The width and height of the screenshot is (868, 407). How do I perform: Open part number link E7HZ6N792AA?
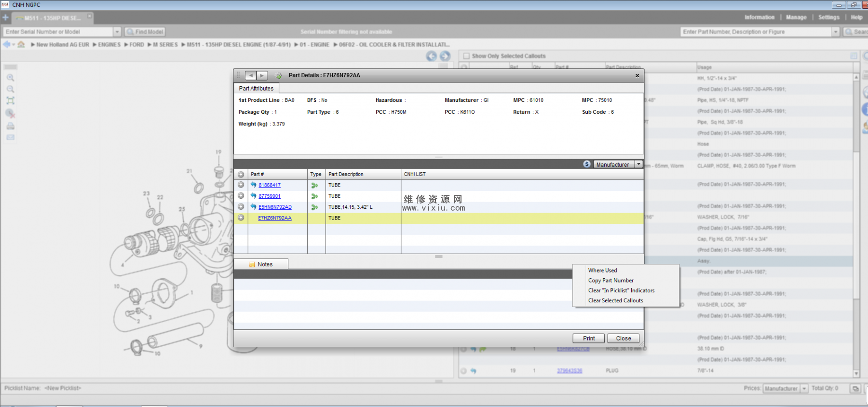pyautogui.click(x=275, y=218)
